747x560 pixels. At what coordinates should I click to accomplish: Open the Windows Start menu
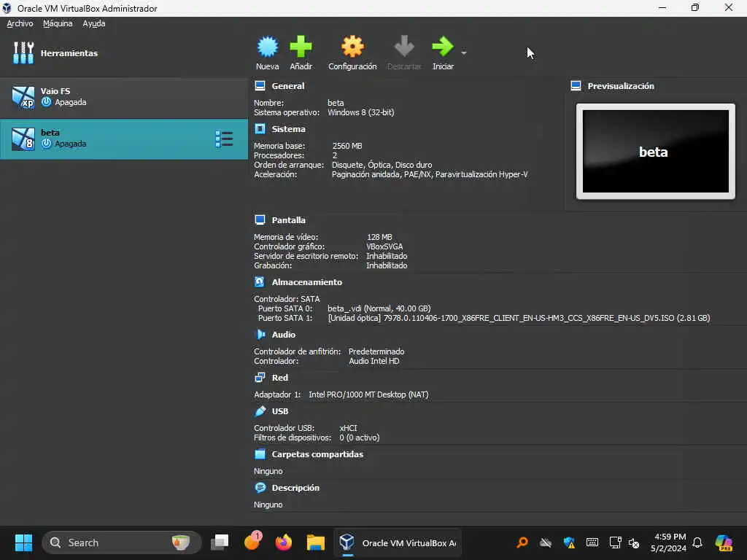click(x=23, y=542)
